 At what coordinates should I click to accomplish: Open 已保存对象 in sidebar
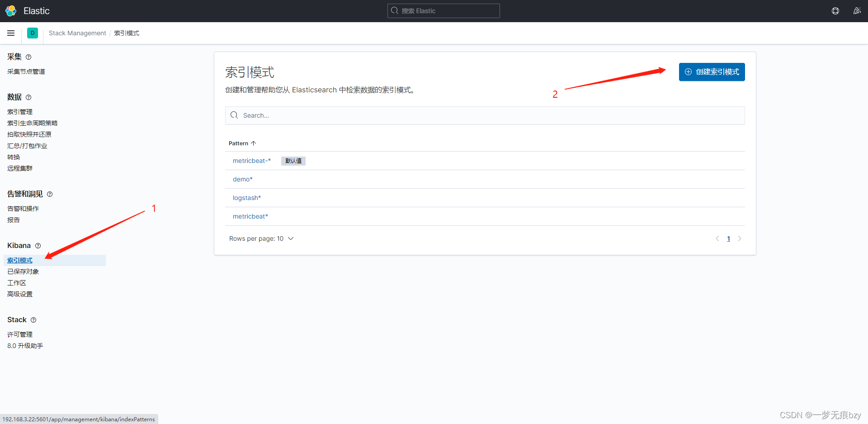[23, 272]
